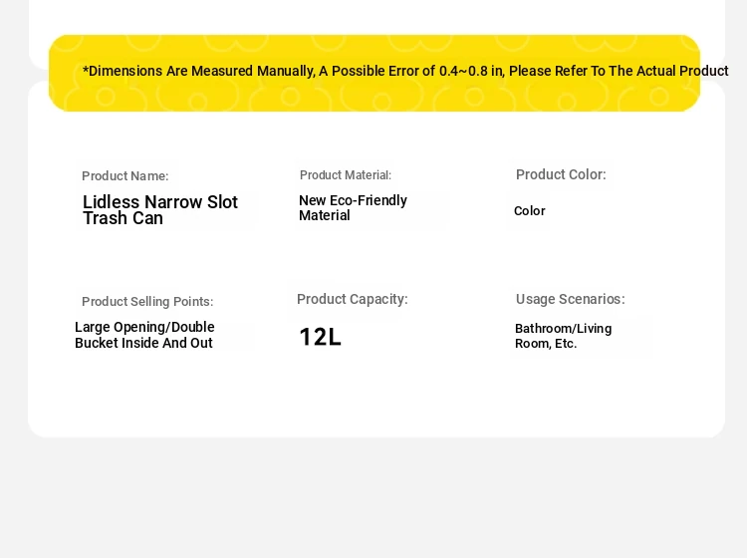This screenshot has height=560, width=747.
Task: Select the 'Product Name:' label
Action: pos(125,175)
